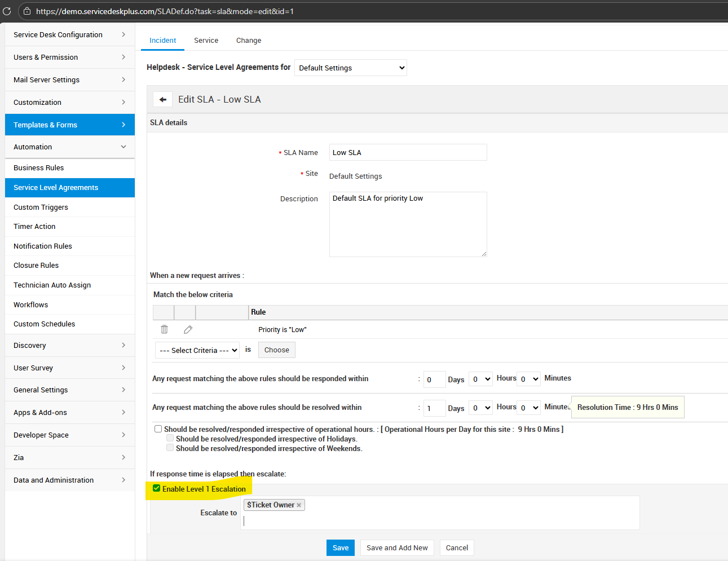Open the Select Criteria dropdown

point(197,350)
